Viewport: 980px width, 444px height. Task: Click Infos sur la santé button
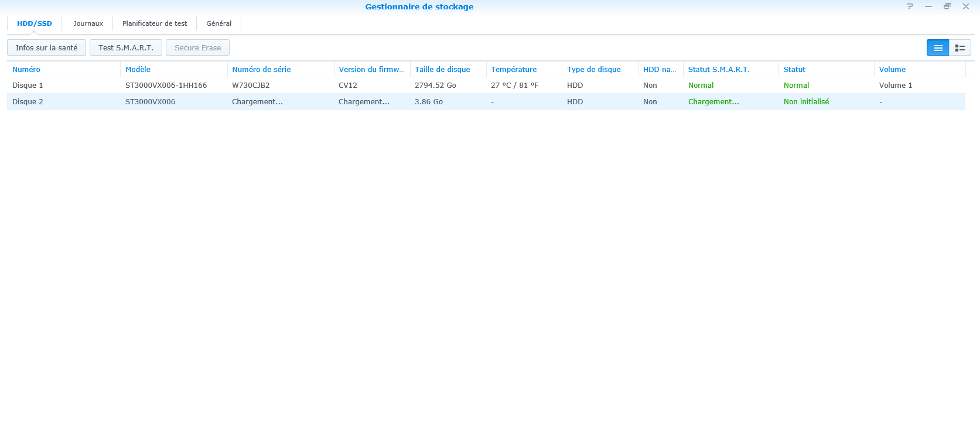(x=47, y=48)
